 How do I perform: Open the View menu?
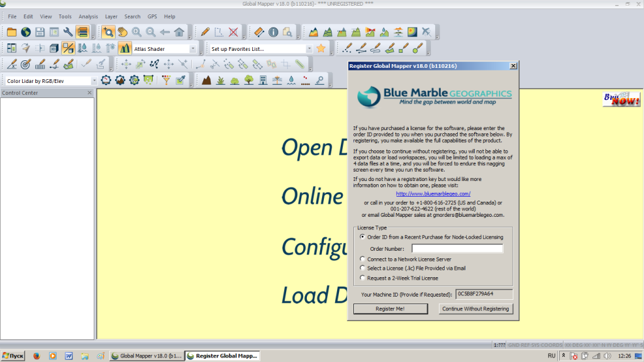(x=45, y=16)
